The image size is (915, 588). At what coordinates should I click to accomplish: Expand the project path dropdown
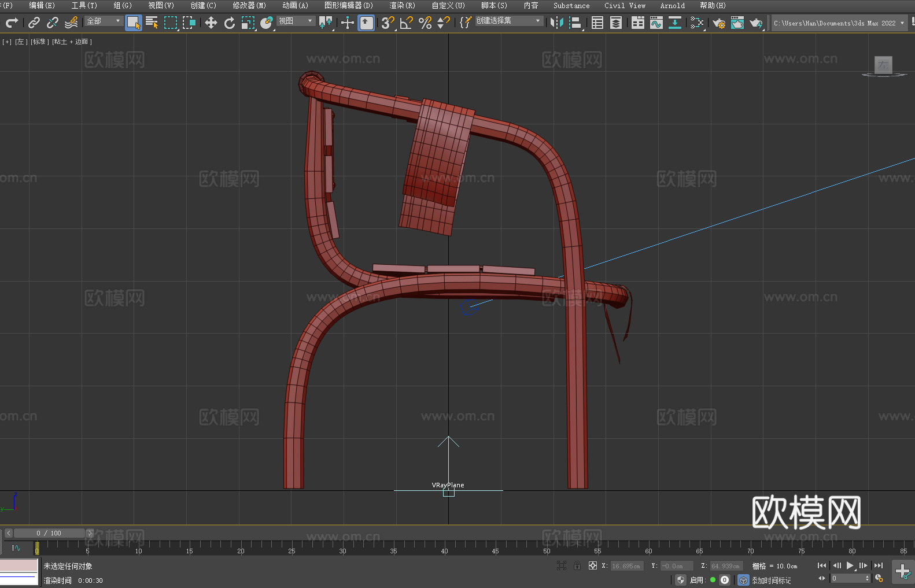click(x=902, y=23)
